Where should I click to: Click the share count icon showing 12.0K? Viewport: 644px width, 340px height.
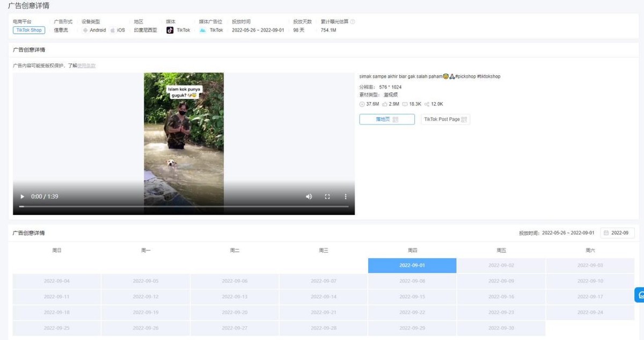tap(428, 104)
